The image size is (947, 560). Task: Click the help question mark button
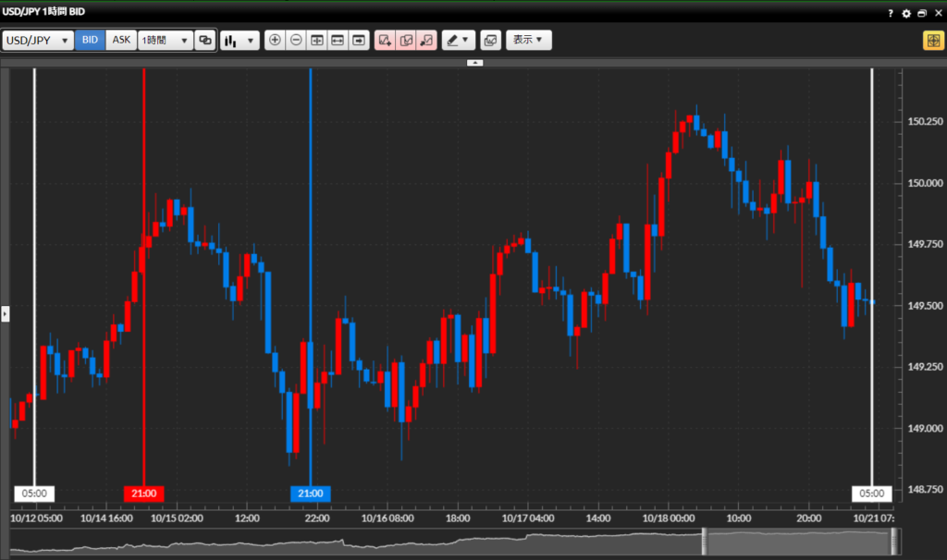891,14
